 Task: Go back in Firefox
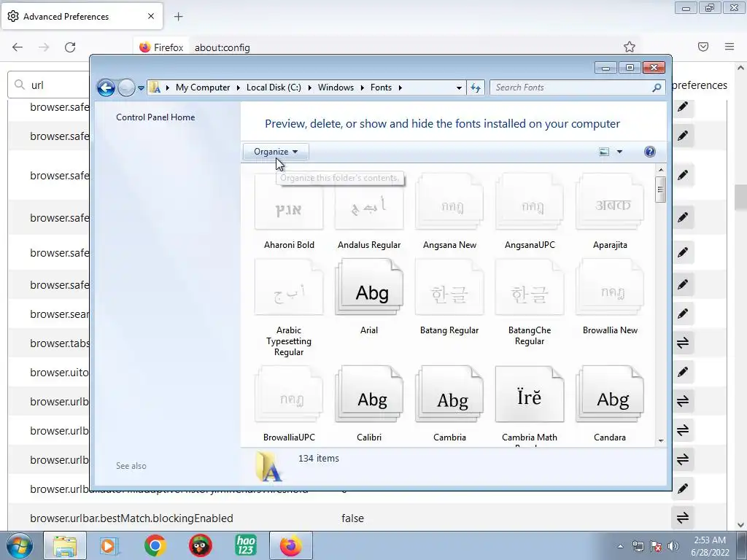[18, 47]
